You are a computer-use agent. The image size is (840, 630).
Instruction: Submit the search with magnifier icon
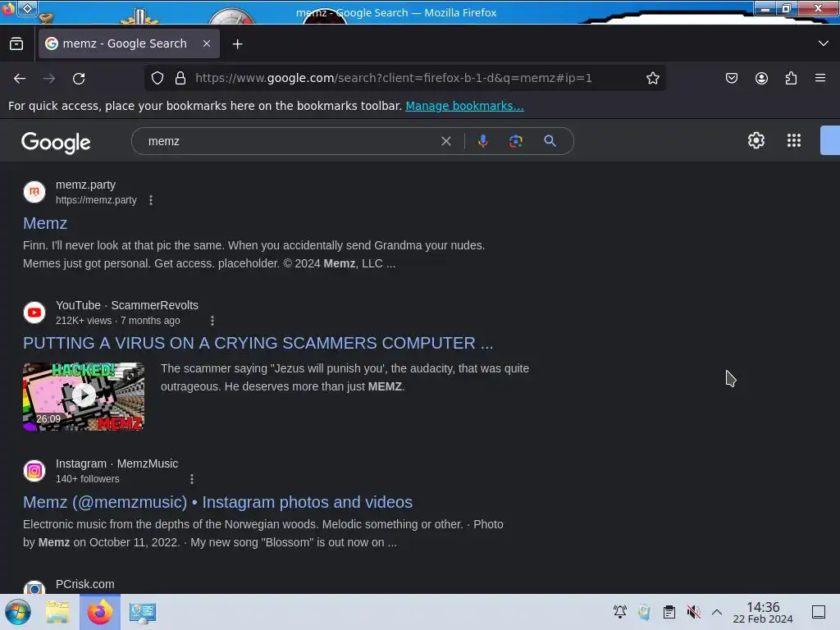coord(550,141)
